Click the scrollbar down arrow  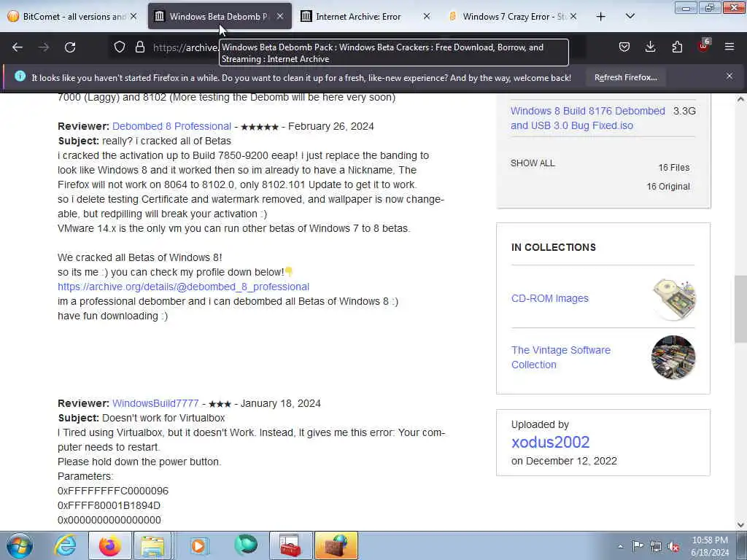[740, 525]
